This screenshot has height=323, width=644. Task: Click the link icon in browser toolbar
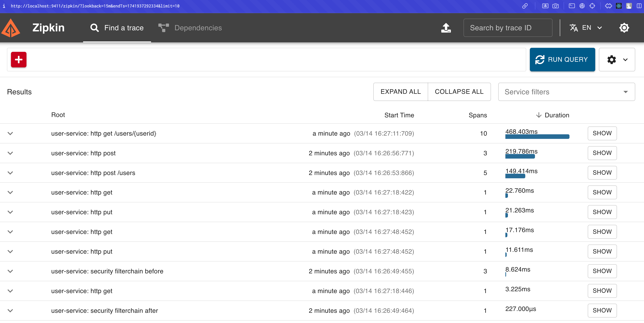pos(525,6)
